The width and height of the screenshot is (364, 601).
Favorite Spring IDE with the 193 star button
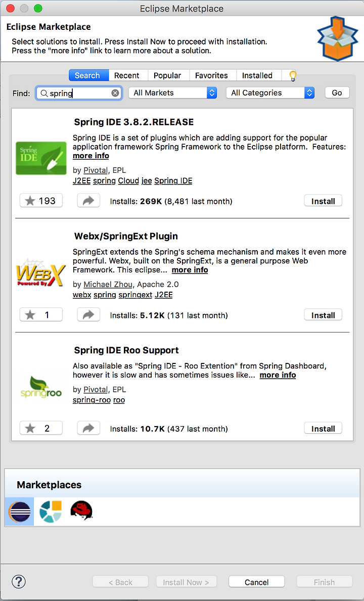(41, 201)
